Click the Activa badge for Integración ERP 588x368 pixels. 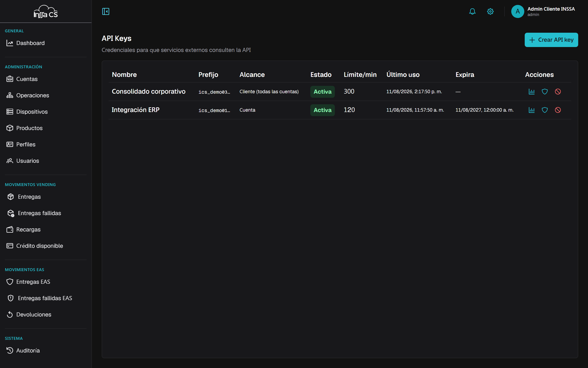coord(322,110)
